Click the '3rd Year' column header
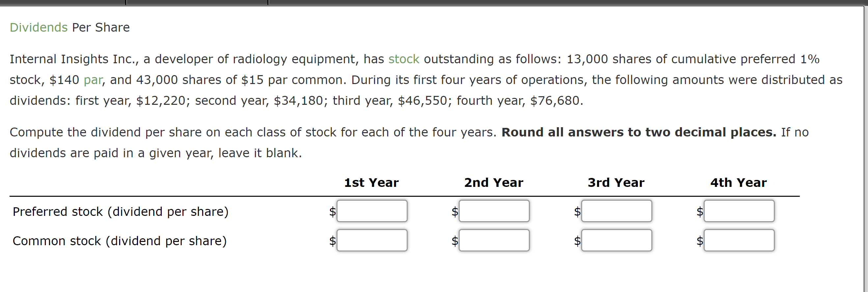The image size is (868, 292). (616, 182)
